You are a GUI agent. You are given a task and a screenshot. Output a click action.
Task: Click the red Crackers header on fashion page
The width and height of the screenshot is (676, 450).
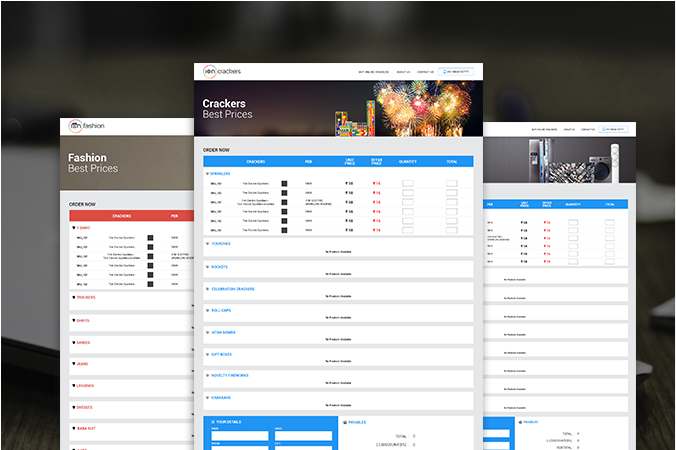coord(122,216)
